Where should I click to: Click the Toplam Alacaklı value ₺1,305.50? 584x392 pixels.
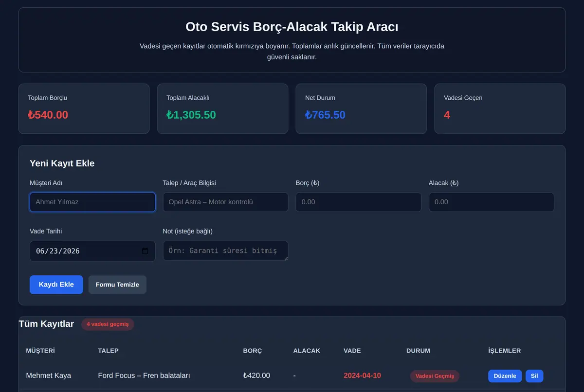pyautogui.click(x=191, y=115)
